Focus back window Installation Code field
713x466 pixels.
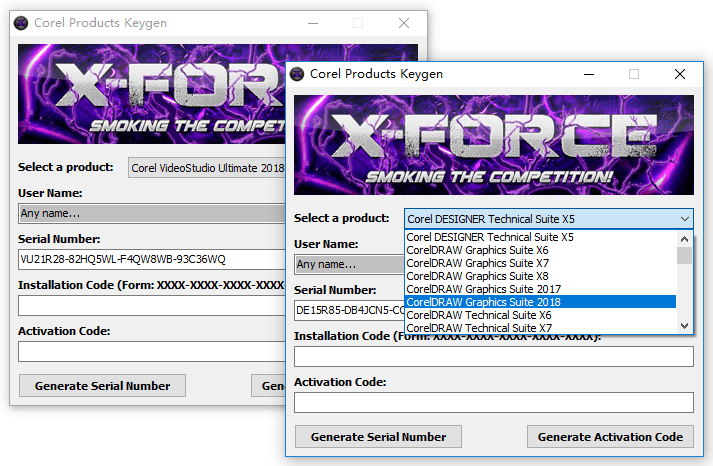click(152, 306)
